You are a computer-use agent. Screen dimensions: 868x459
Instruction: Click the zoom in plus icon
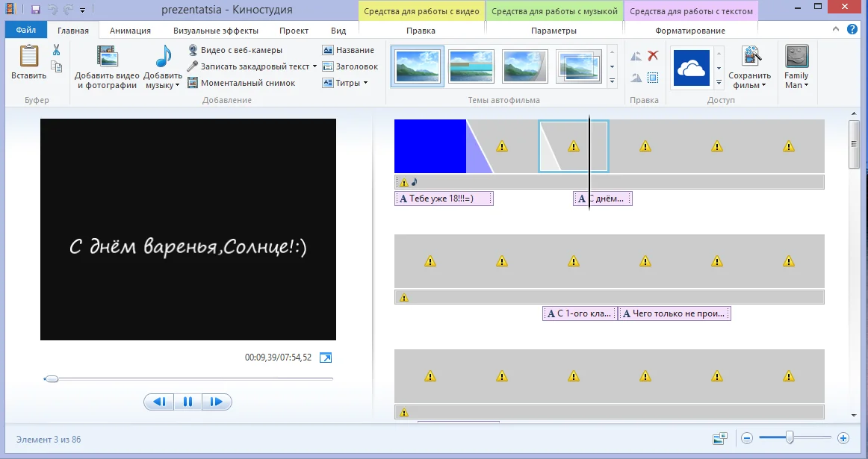pos(843,439)
